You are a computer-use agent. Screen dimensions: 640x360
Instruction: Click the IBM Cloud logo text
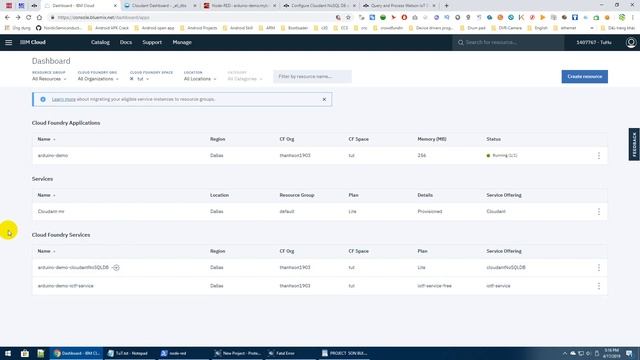click(x=33, y=42)
